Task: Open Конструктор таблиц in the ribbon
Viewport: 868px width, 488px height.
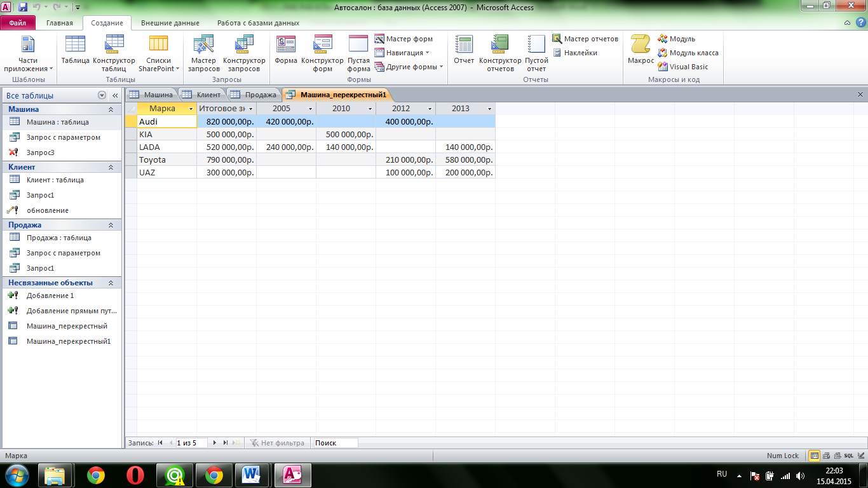Action: (x=114, y=53)
